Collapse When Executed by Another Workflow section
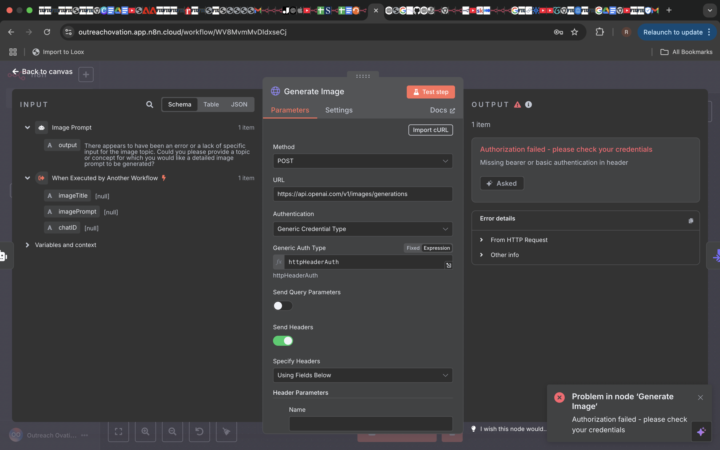 point(27,178)
